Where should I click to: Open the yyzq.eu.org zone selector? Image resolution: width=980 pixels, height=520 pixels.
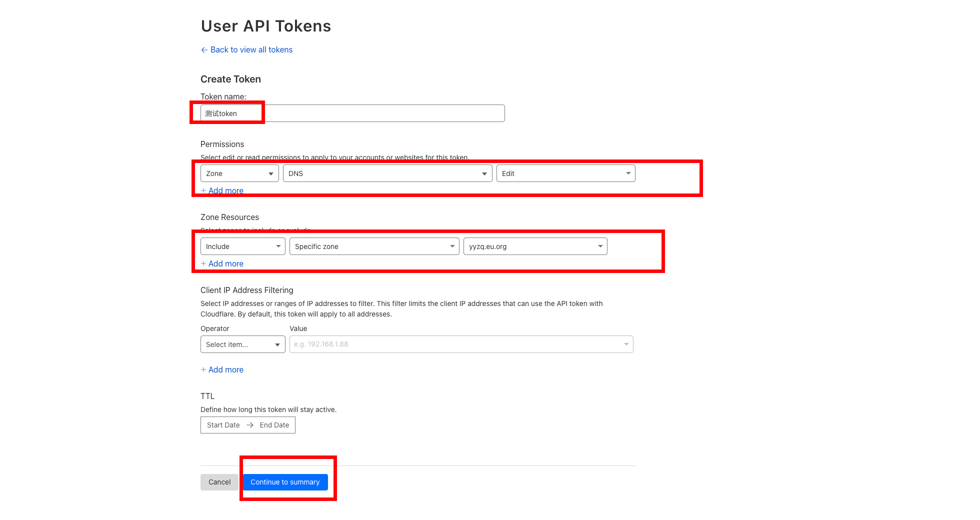[535, 246]
